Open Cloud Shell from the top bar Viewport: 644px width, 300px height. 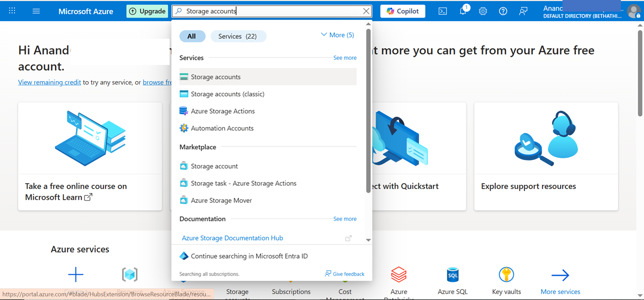pos(443,11)
